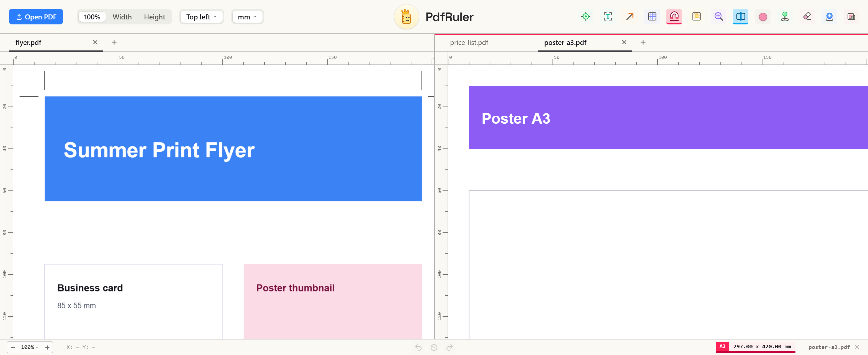Click the Poster thumbnail box
This screenshot has height=355, width=868.
point(333,301)
